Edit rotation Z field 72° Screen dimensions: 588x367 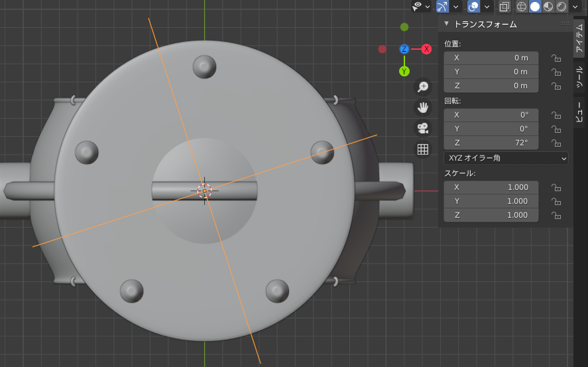click(x=491, y=143)
